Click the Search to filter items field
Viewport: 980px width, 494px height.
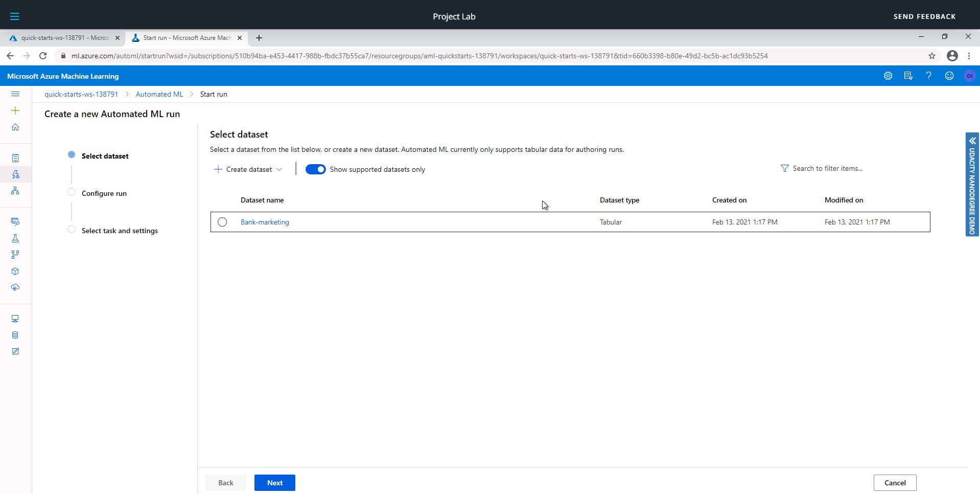pyautogui.click(x=828, y=168)
